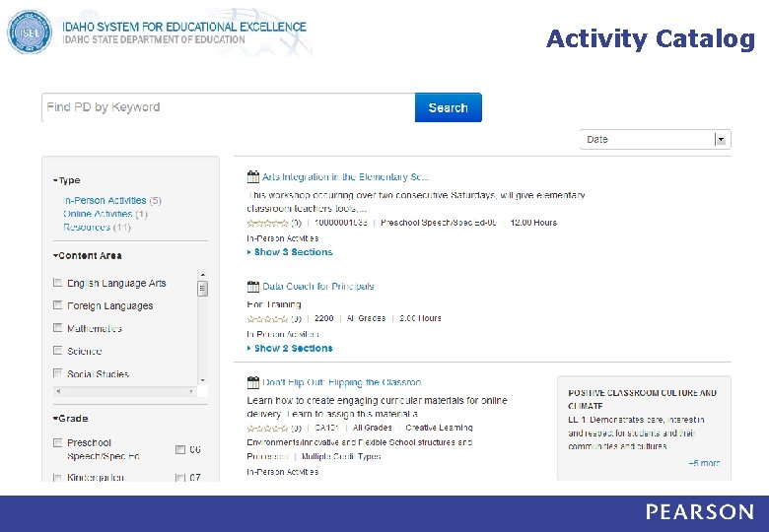The height and width of the screenshot is (532, 769).
Task: Open Arts Integration in the Elementary activity link
Action: [346, 177]
